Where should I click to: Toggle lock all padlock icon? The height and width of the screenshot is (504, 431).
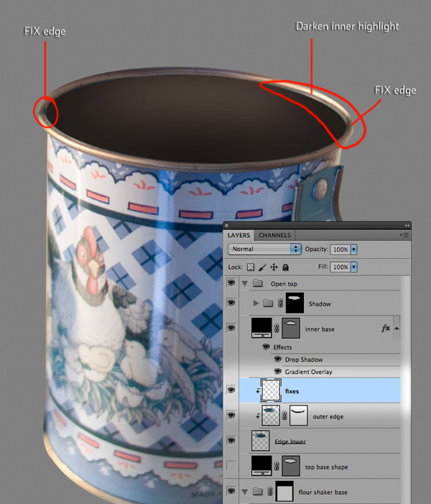[285, 267]
